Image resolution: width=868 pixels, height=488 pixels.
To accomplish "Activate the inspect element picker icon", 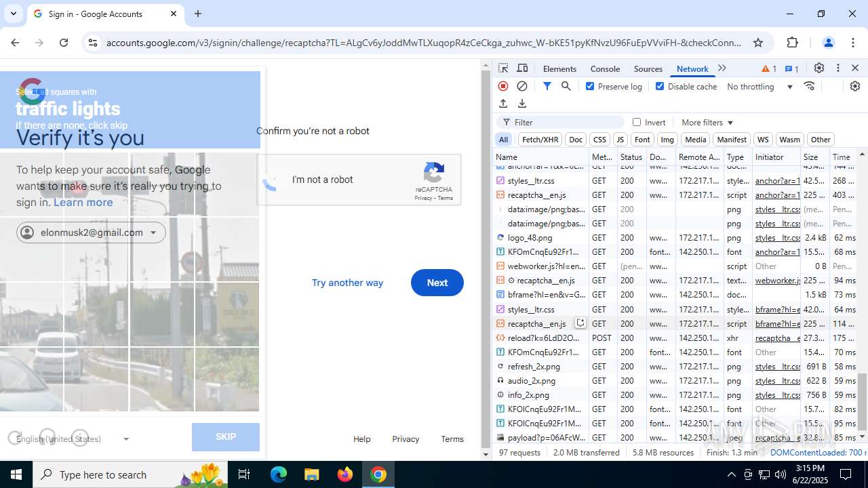I will pos(503,68).
